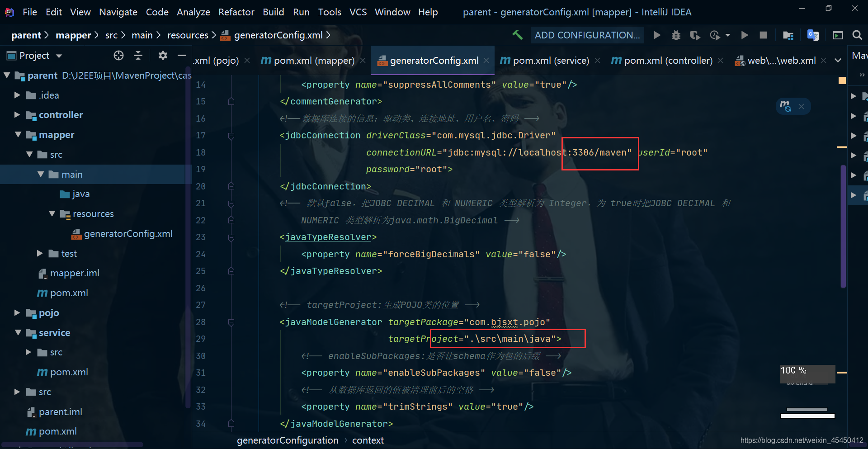Click line number 29 in gutter

pyautogui.click(x=201, y=339)
